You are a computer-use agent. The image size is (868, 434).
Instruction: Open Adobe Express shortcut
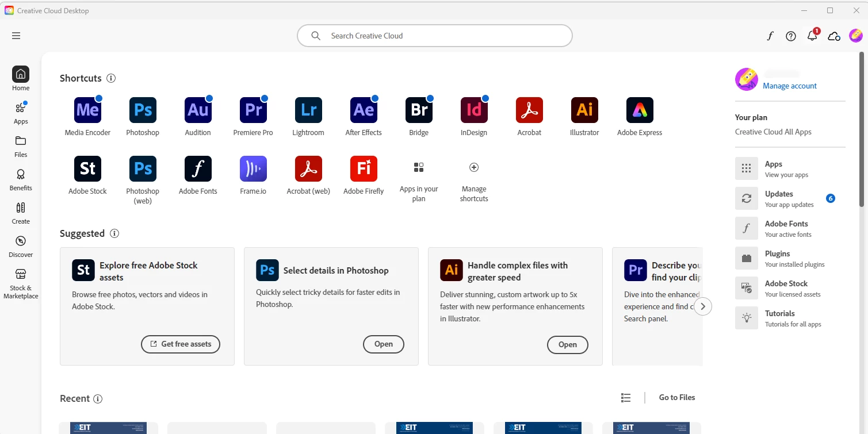640,110
